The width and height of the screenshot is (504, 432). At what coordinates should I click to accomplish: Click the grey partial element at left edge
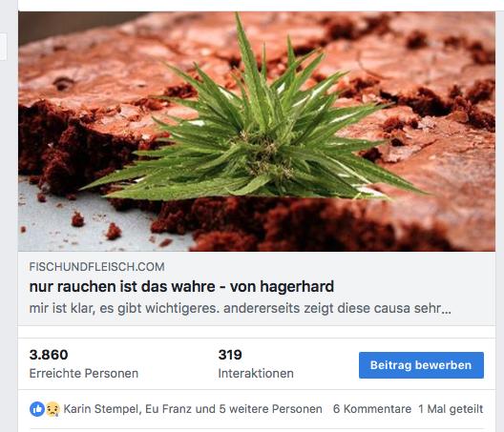pyautogui.click(x=3, y=47)
